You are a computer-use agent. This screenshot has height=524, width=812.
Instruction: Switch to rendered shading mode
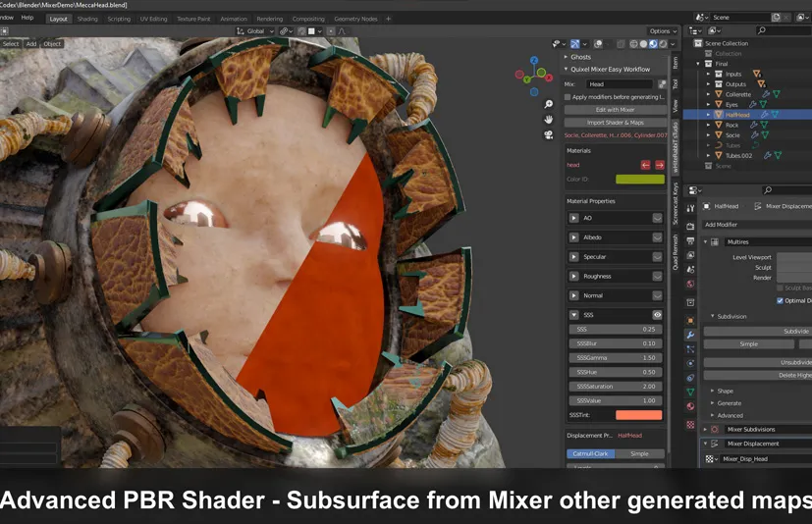tap(663, 44)
